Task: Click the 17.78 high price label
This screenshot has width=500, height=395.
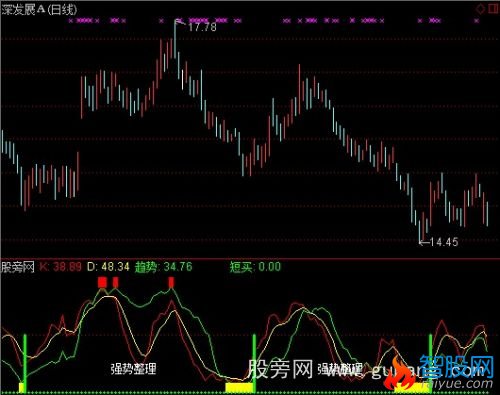Action: click(x=202, y=27)
